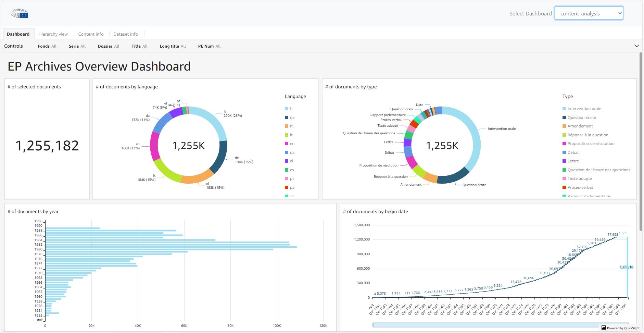Click the Question écrite donut segment
The width and height of the screenshot is (644, 333).
pos(454,177)
